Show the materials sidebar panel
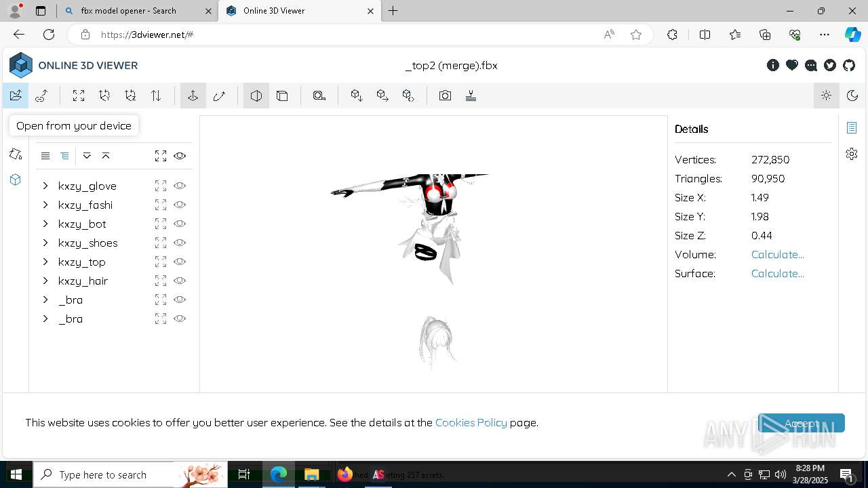The height and width of the screenshot is (488, 868). click(x=16, y=154)
